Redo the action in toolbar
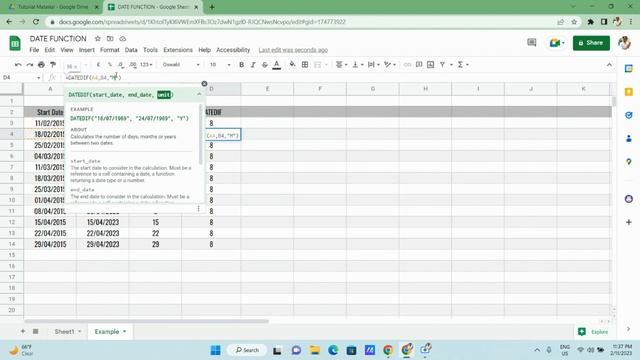Image resolution: width=640 pixels, height=360 pixels. point(30,64)
